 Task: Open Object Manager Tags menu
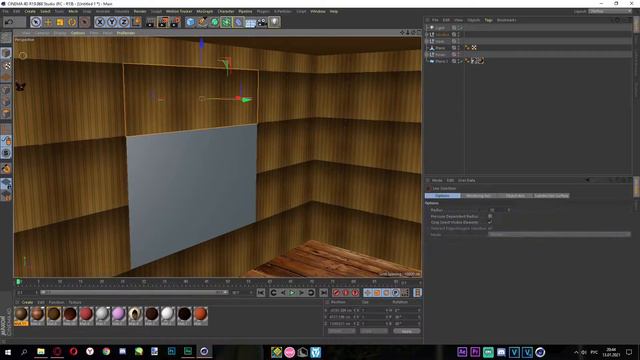(x=488, y=20)
